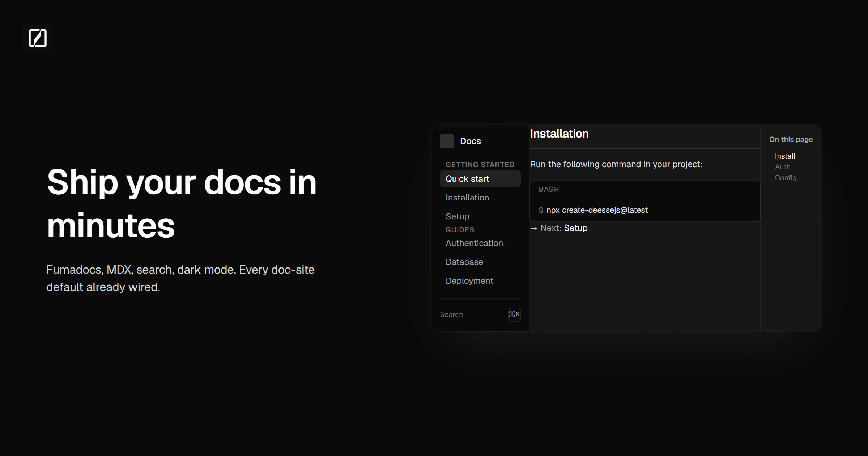Screen dimensions: 868x456
Task: Click the npx create-deessejs@latest command
Action: (597, 210)
